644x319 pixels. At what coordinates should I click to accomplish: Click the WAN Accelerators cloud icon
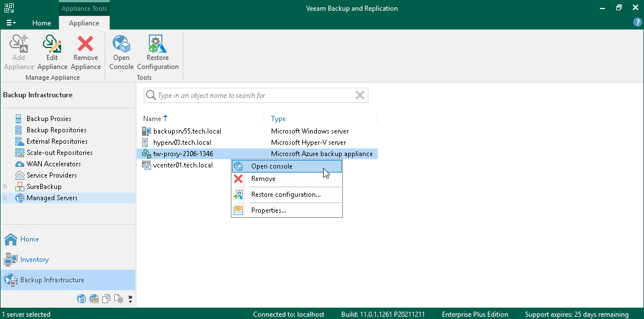click(19, 164)
